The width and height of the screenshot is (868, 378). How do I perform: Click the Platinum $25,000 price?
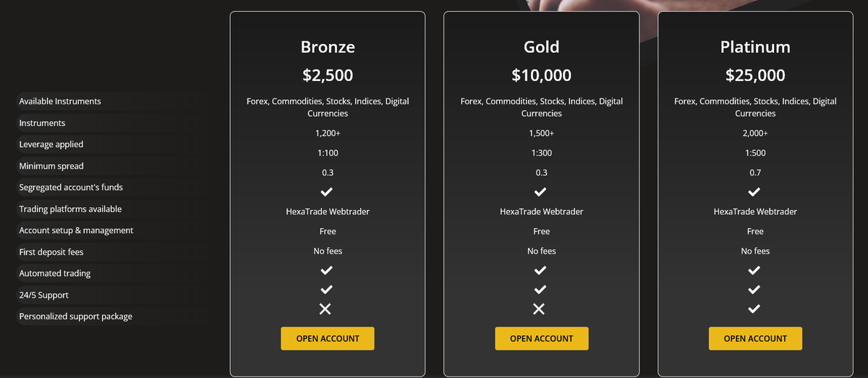[755, 75]
